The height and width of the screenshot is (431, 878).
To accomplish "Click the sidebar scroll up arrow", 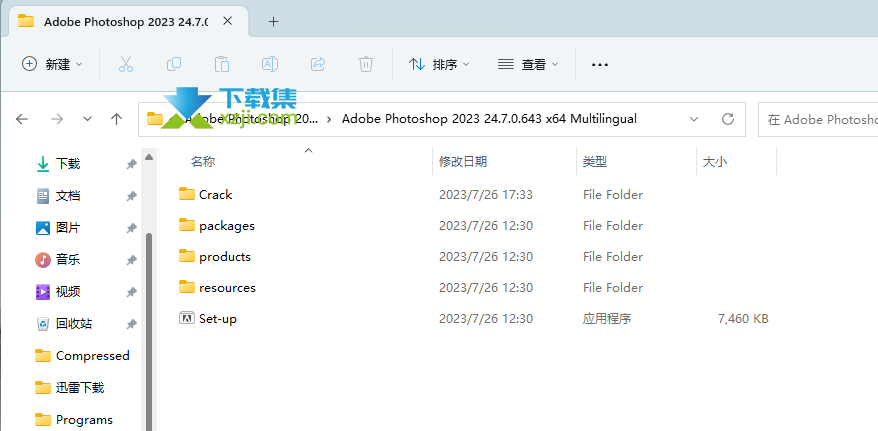I will [148, 157].
